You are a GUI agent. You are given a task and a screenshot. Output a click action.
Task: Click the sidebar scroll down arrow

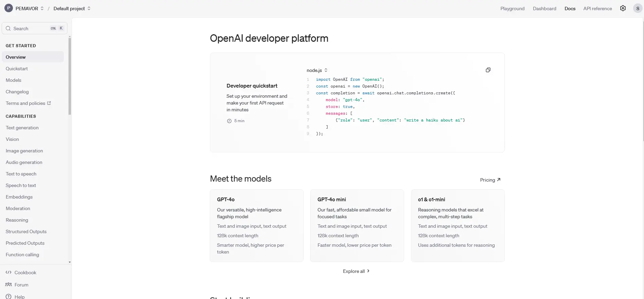(x=70, y=262)
